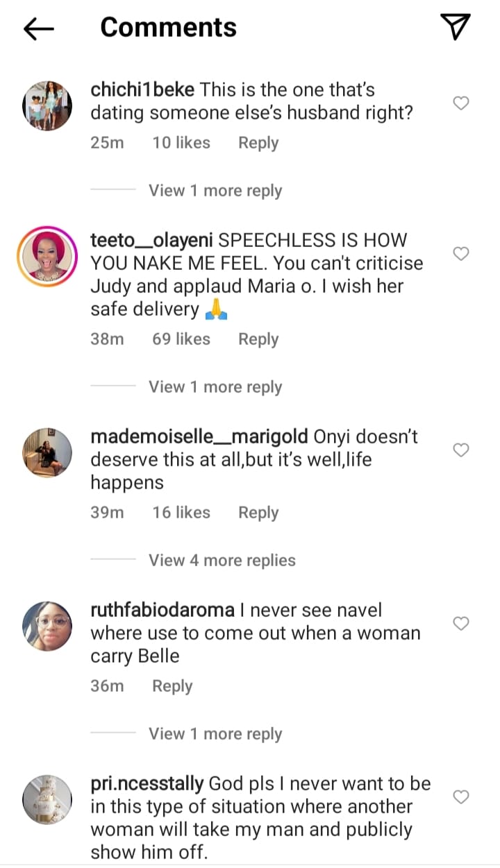Reply to mademoiselle__marigold's comment
The image size is (500, 868).
[x=258, y=513]
